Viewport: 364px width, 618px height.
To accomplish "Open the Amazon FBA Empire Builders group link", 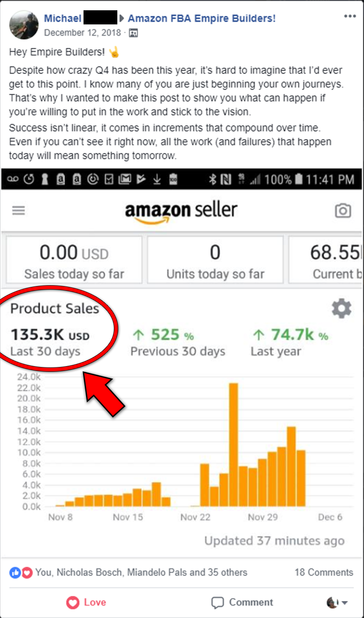I will click(x=202, y=18).
